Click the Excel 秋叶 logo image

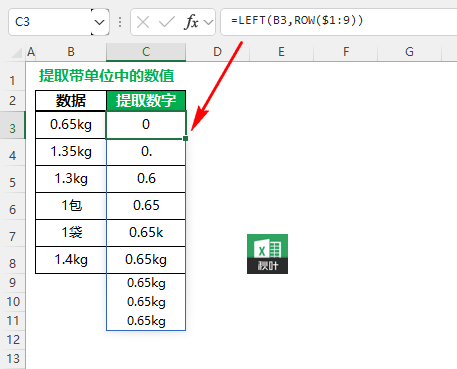tap(267, 254)
